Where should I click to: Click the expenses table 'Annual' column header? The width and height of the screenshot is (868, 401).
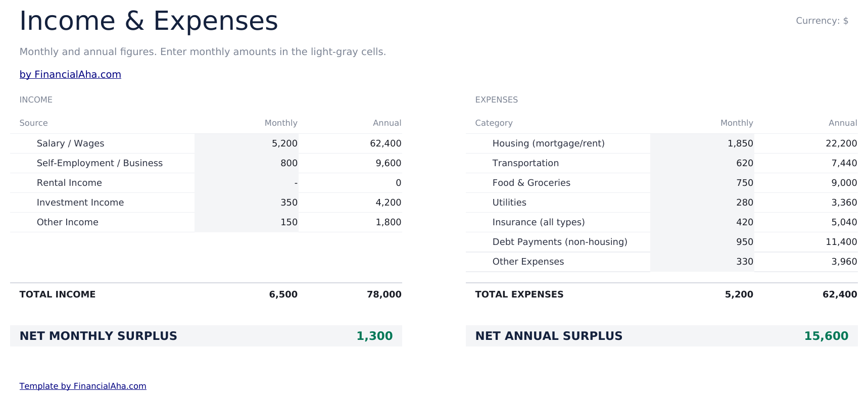pyautogui.click(x=843, y=123)
